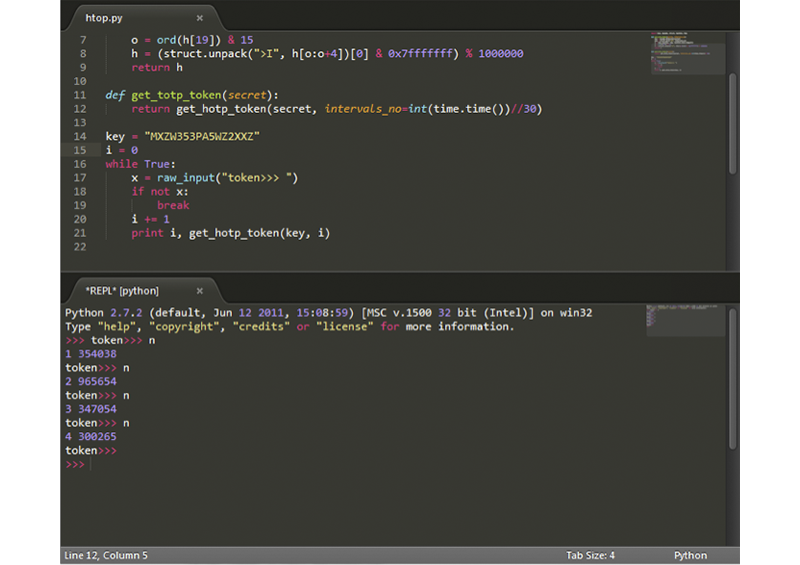This screenshot has height=565, width=800.
Task: Click the 'break' keyword on line 19
Action: click(x=173, y=205)
